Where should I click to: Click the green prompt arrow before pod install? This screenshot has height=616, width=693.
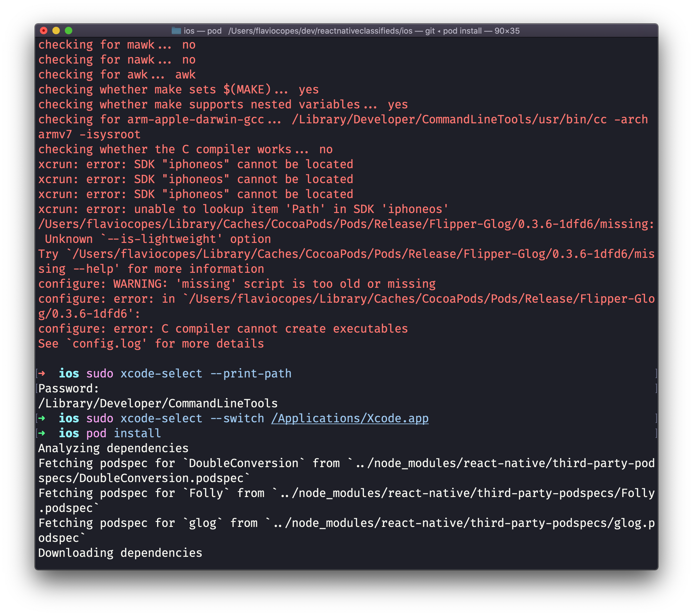click(x=42, y=433)
